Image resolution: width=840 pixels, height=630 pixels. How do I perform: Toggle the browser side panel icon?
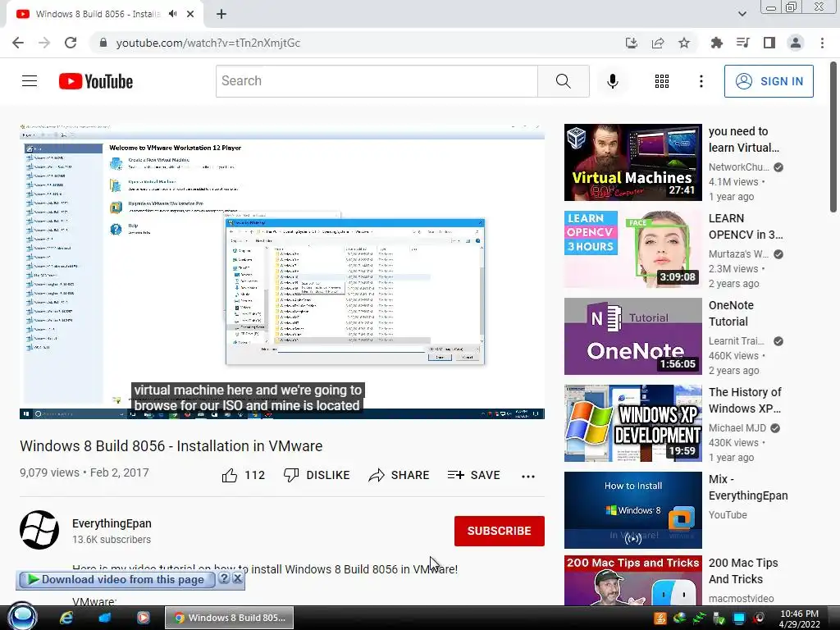(x=769, y=43)
